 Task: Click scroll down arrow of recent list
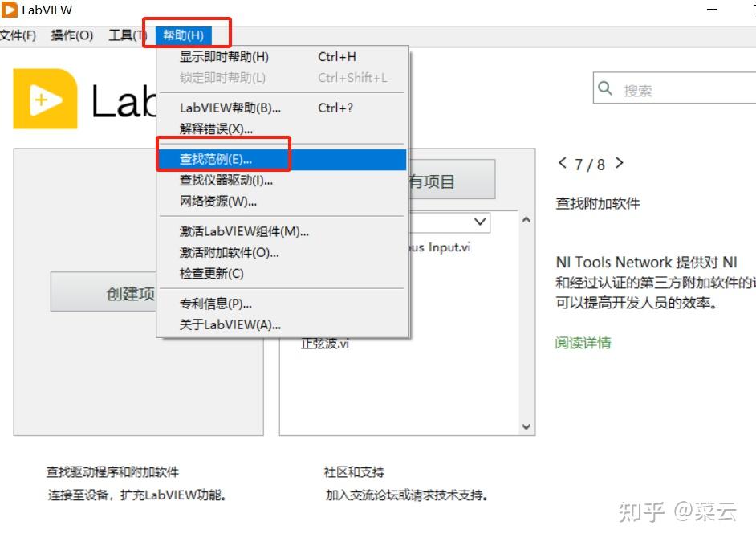click(526, 426)
